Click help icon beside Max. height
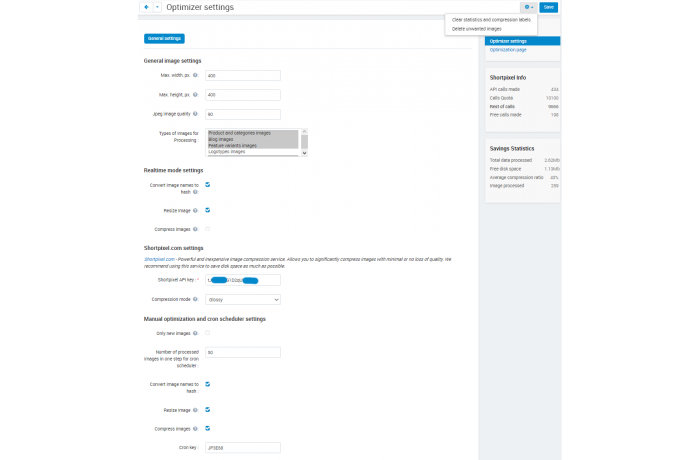Viewport: 700px width, 460px height. tap(195, 95)
